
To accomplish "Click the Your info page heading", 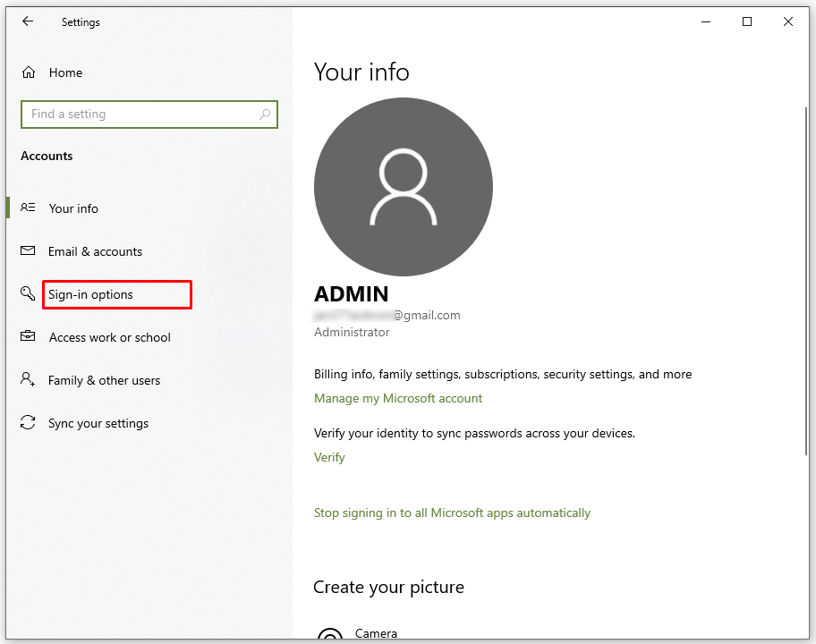I will coord(361,72).
